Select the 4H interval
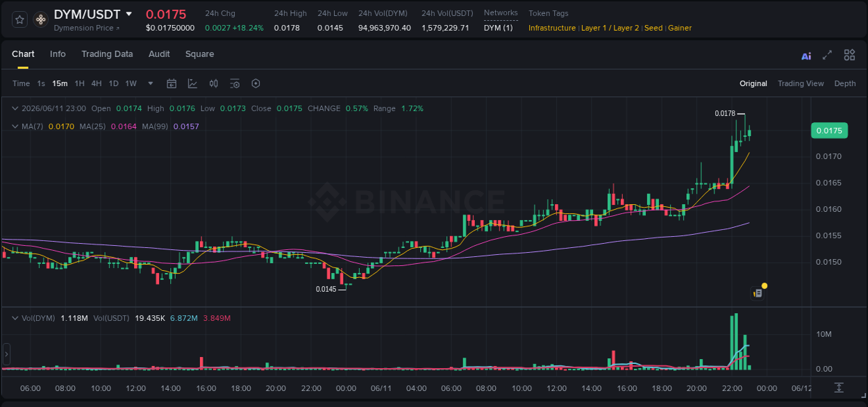The width and height of the screenshot is (868, 407). click(x=96, y=83)
